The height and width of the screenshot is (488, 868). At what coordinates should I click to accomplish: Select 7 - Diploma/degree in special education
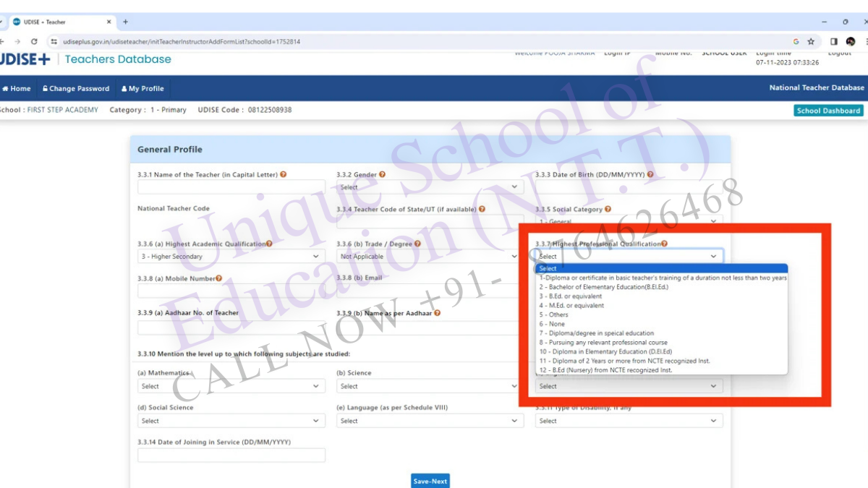coord(662,333)
